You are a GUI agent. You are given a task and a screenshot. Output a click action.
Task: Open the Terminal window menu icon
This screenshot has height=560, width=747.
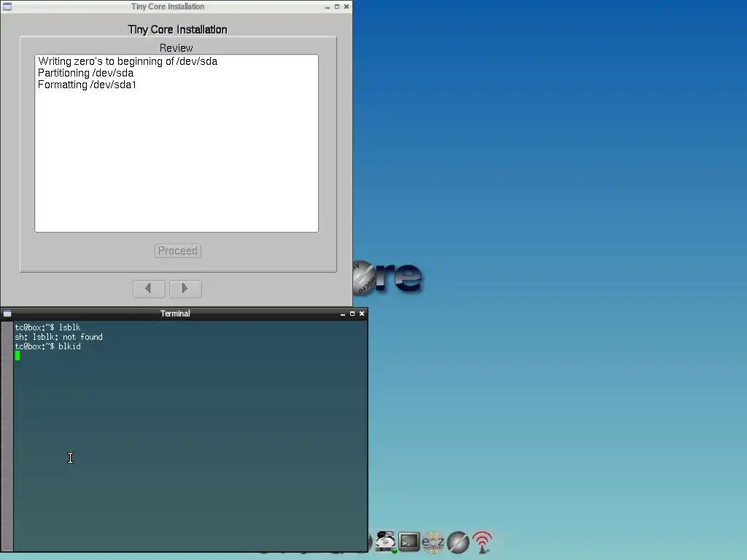click(x=7, y=314)
